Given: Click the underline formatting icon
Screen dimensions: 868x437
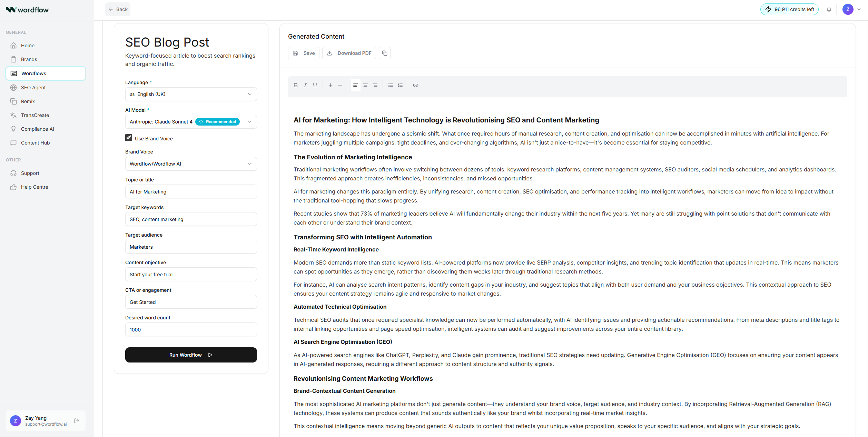Looking at the screenshot, I should pos(315,85).
